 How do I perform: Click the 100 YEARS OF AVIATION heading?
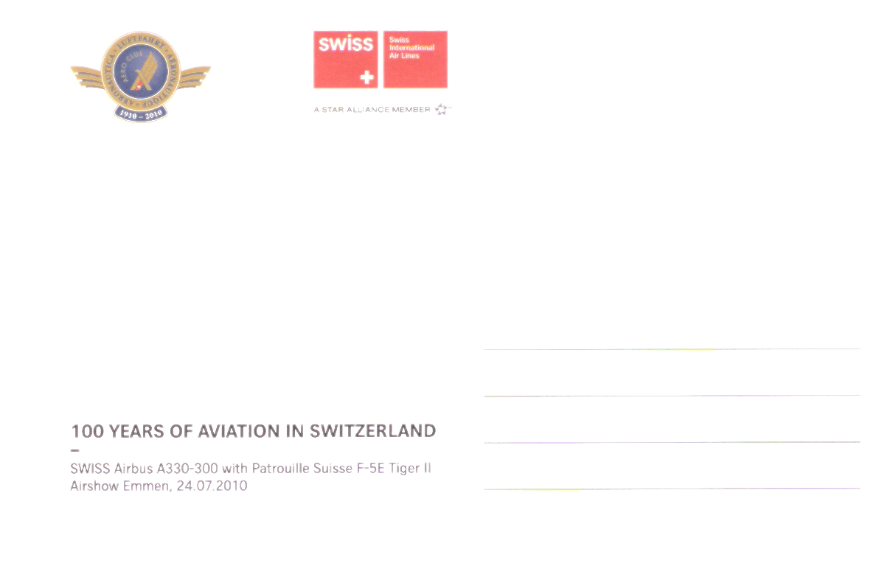click(x=253, y=430)
